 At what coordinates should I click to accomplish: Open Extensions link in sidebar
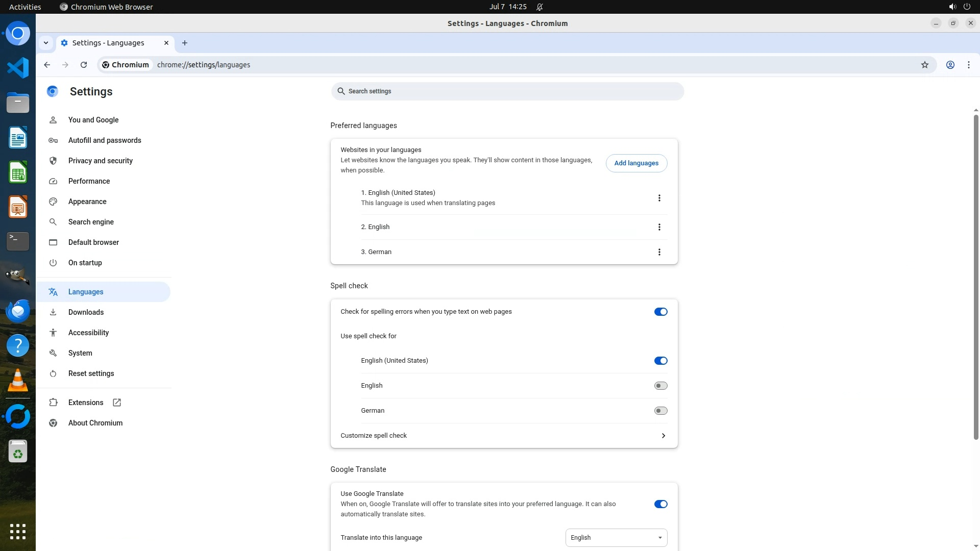pyautogui.click(x=86, y=403)
